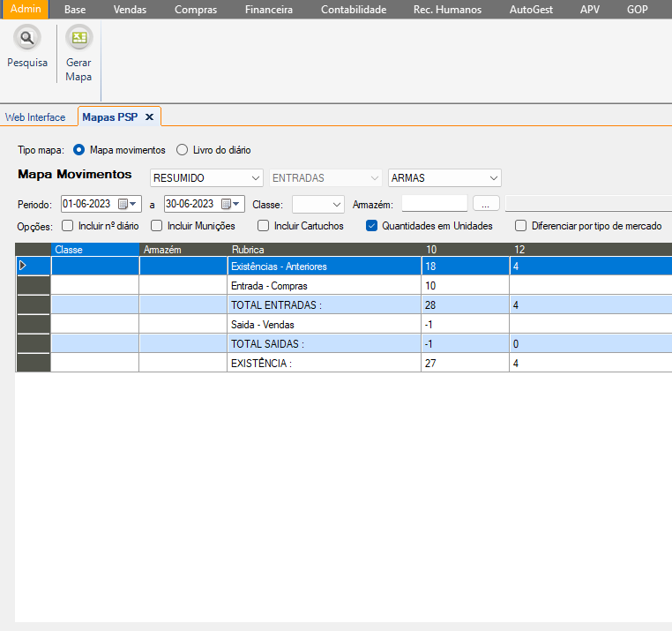Enable Incluir Munições checkbox
Viewport: 672px width, 631px height.
pyautogui.click(x=157, y=226)
